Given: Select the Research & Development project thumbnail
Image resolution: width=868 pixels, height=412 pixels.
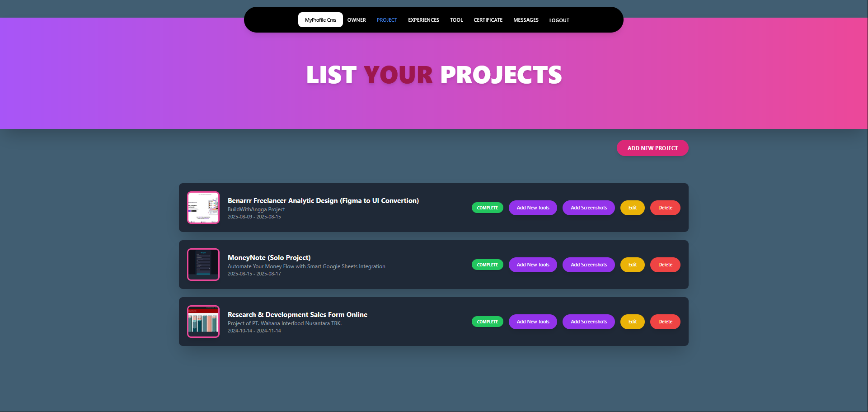Looking at the screenshot, I should [x=203, y=322].
